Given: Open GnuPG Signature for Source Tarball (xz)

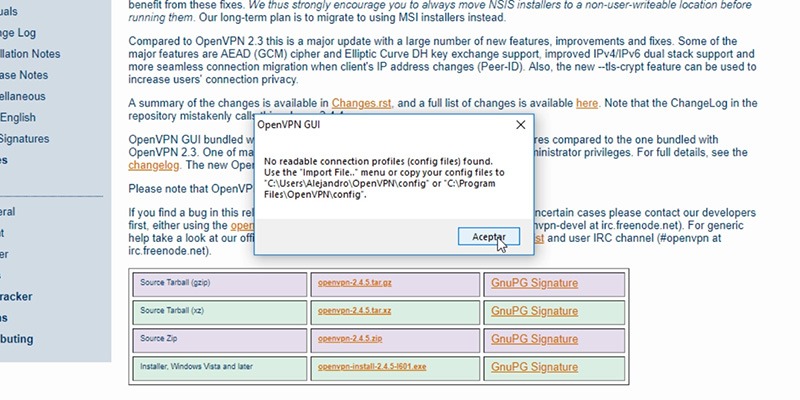Looking at the screenshot, I should point(534,311).
